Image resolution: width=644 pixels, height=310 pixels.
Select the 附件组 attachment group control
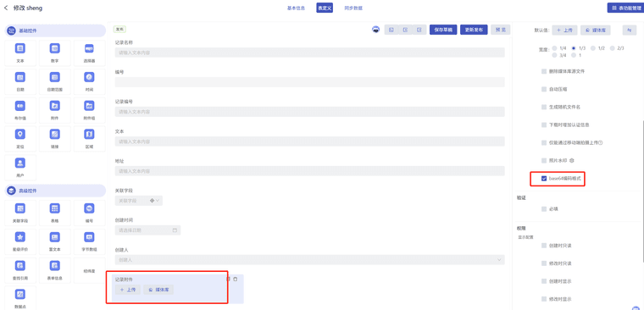[x=90, y=110]
